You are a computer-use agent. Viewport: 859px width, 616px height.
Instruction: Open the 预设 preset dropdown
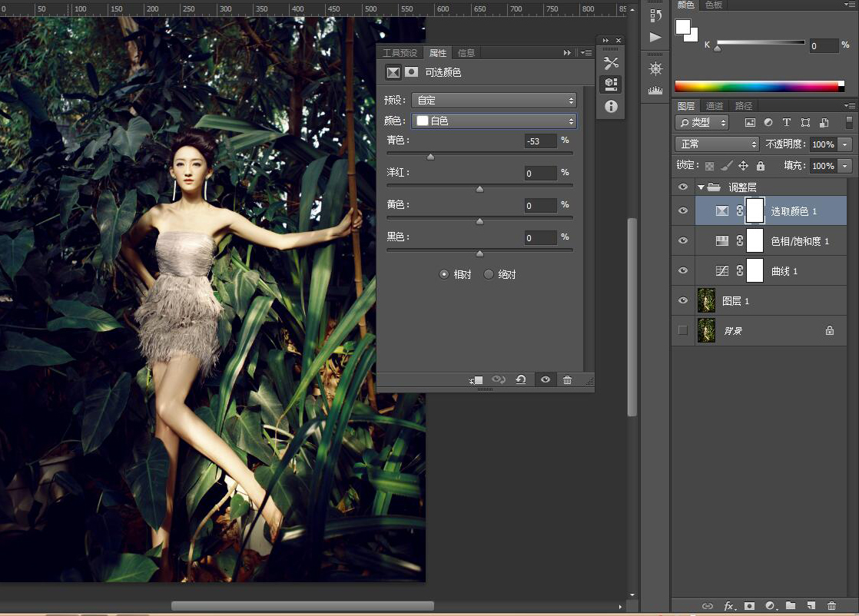click(494, 101)
